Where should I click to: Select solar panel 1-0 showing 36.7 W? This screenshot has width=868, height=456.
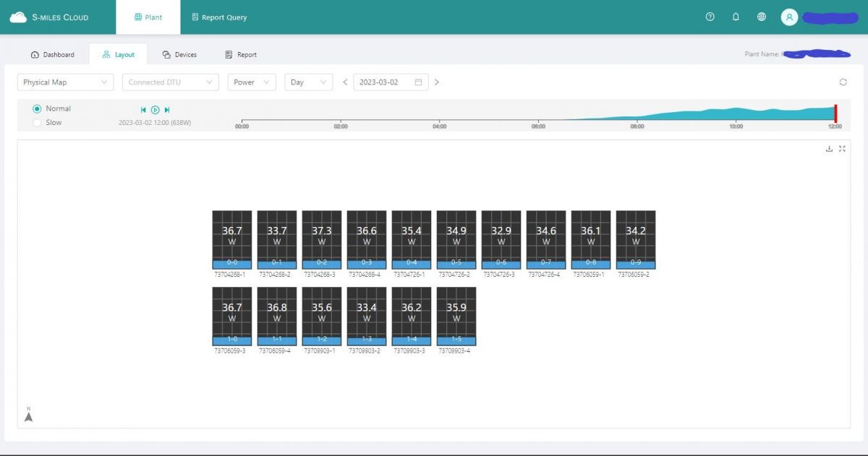pyautogui.click(x=232, y=317)
